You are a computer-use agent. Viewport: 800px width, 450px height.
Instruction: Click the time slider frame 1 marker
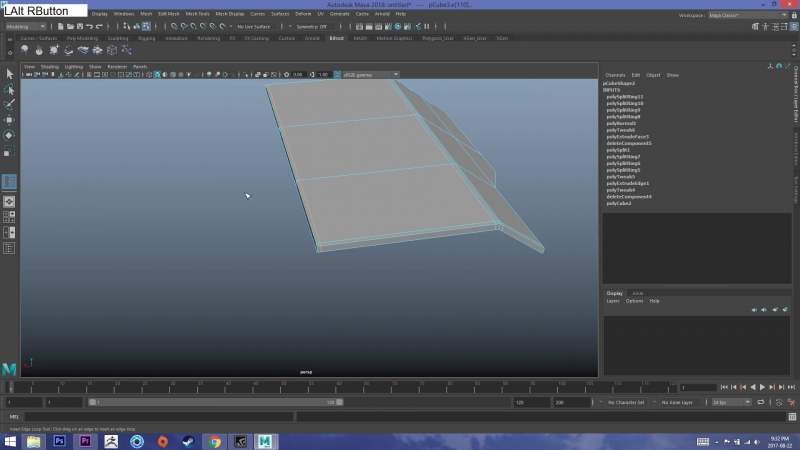click(x=10, y=387)
